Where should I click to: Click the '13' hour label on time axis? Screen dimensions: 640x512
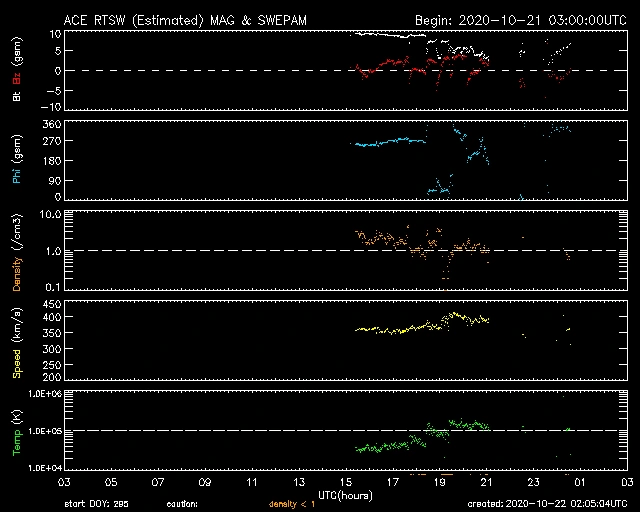(299, 483)
